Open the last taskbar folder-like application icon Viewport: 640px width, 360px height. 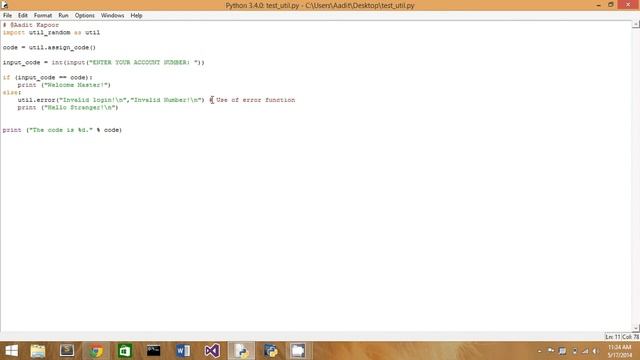[298, 351]
